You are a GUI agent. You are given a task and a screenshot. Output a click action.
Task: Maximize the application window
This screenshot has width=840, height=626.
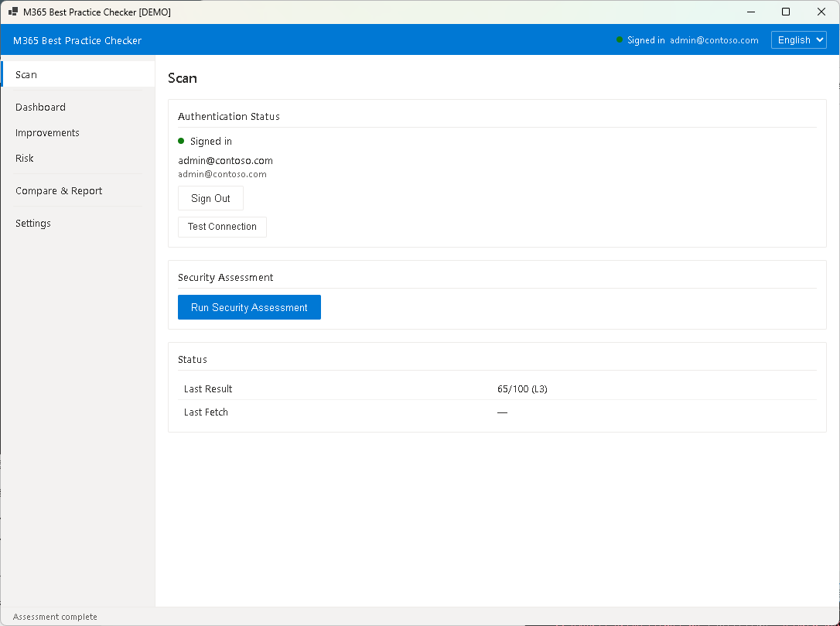point(786,12)
